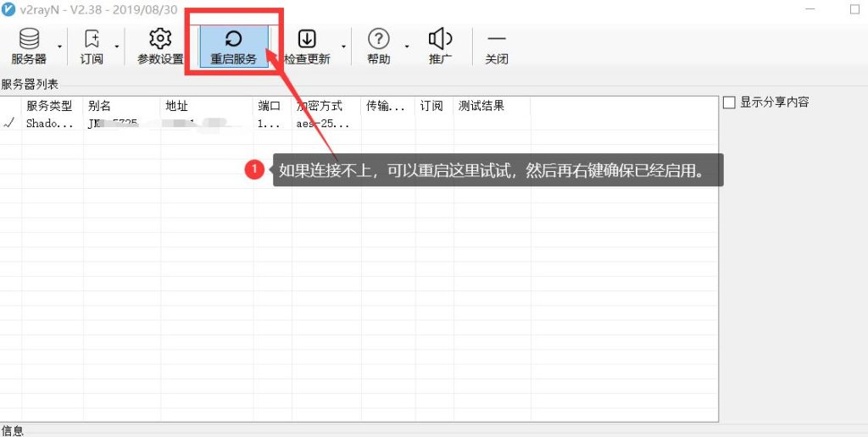Click the v2rayN logo in title bar

click(x=8, y=9)
